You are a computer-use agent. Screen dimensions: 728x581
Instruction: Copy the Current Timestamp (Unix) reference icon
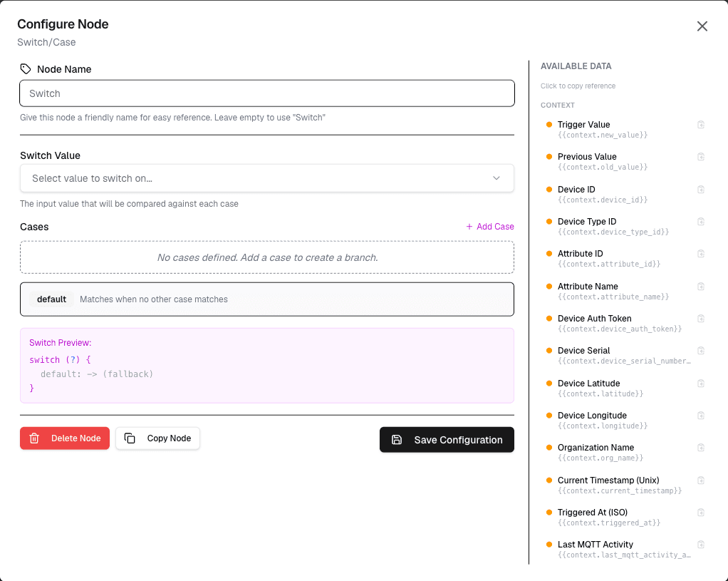(x=701, y=480)
